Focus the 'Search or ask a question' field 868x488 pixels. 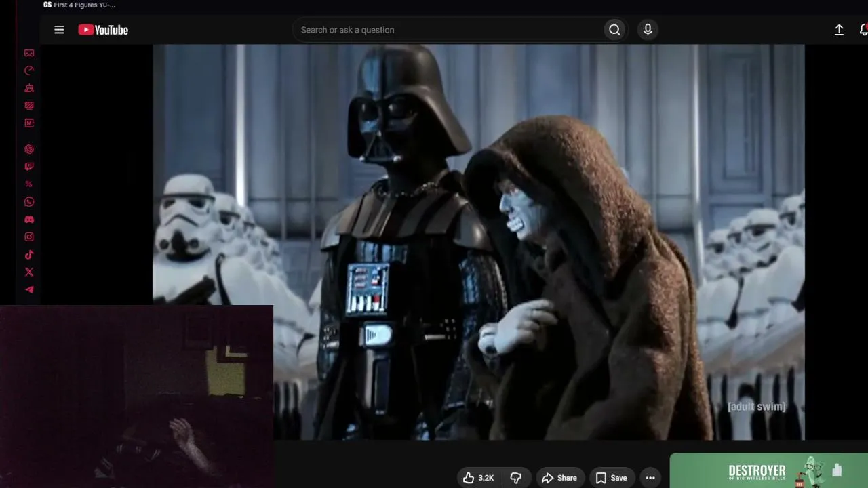[x=448, y=30]
